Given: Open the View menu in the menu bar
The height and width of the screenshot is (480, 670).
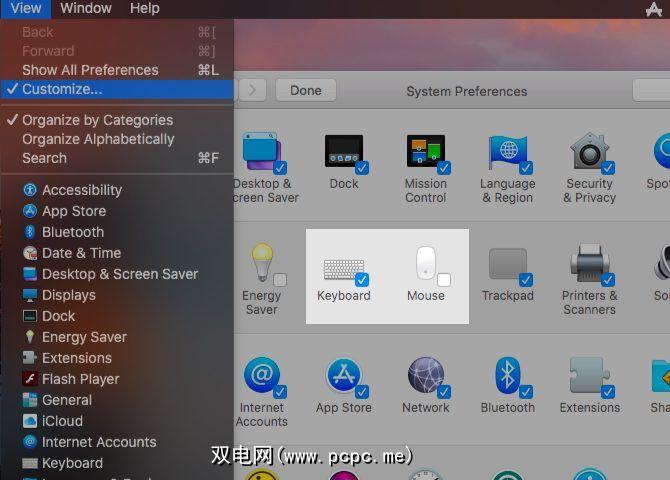Looking at the screenshot, I should (x=26, y=8).
